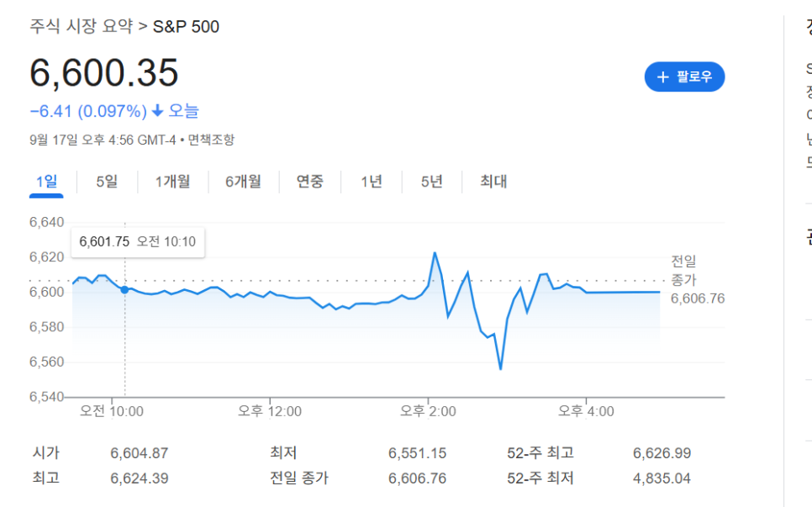The height and width of the screenshot is (507, 812).
Task: Click the blue data point on the chart
Action: tap(124, 290)
